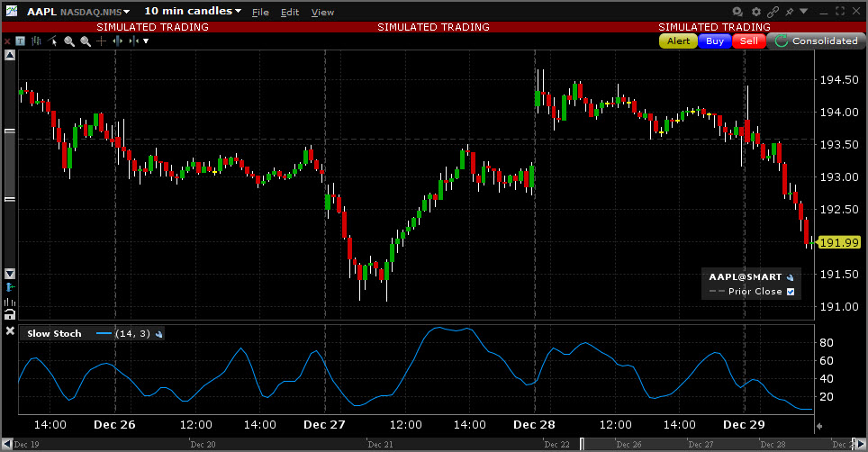868x452 pixels.
Task: Click the 191.99 current price label
Action: [x=838, y=242]
